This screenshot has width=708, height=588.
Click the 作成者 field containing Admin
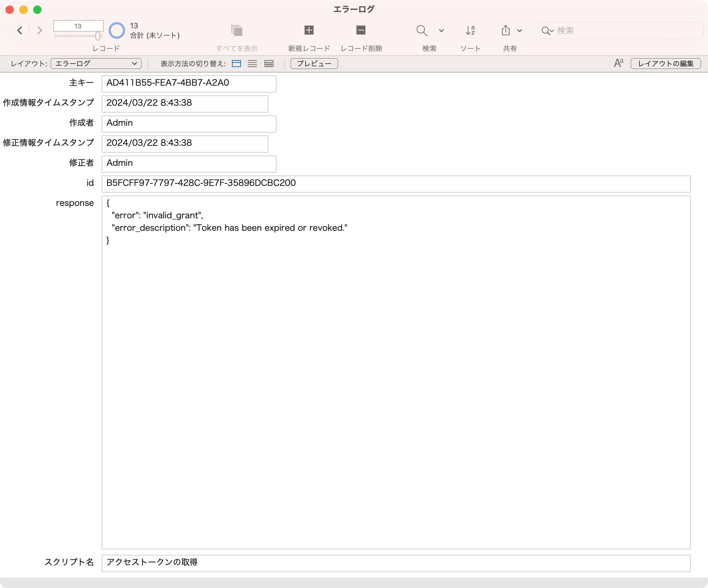tap(189, 124)
